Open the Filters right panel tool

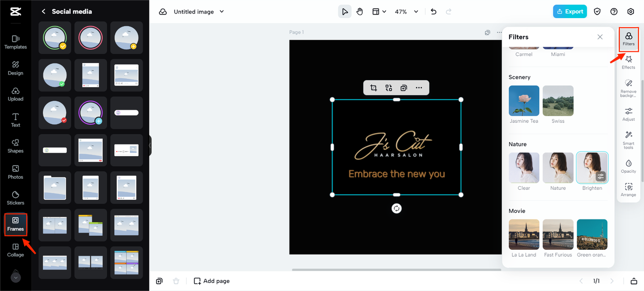[628, 39]
